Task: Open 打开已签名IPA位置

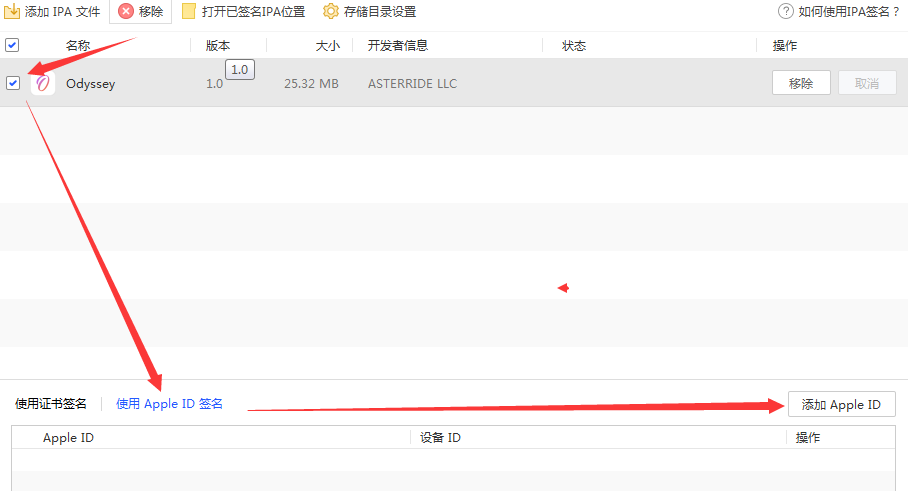Action: tap(253, 12)
